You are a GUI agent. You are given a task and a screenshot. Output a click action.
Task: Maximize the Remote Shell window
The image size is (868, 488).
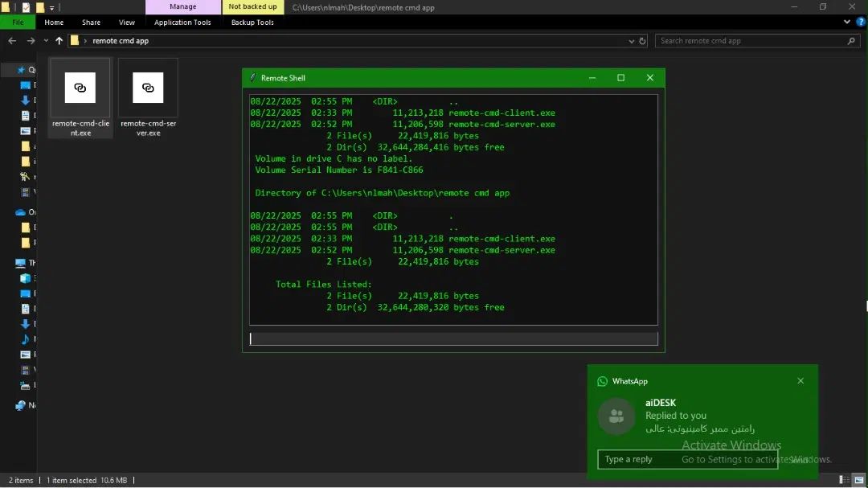(621, 77)
